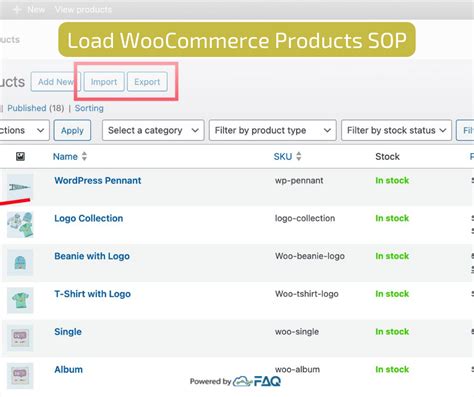Click In stock status for WordPress Pennant
474x397 pixels.
(392, 180)
